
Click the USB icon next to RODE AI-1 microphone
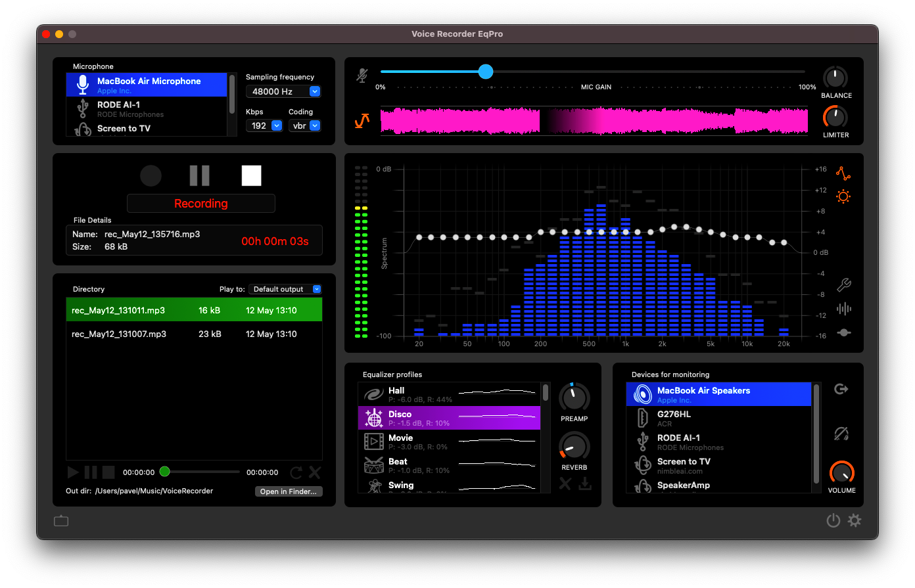tap(83, 108)
